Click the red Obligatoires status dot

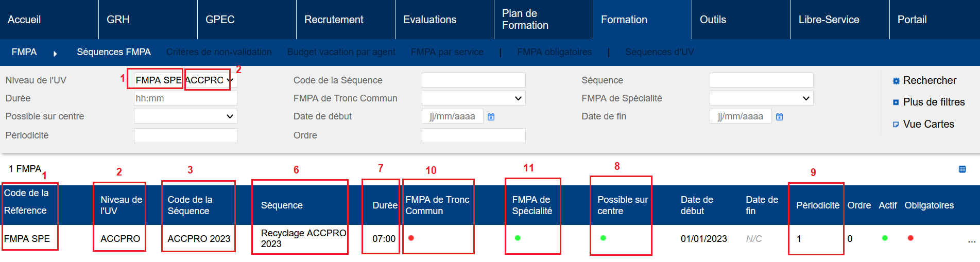tap(910, 238)
